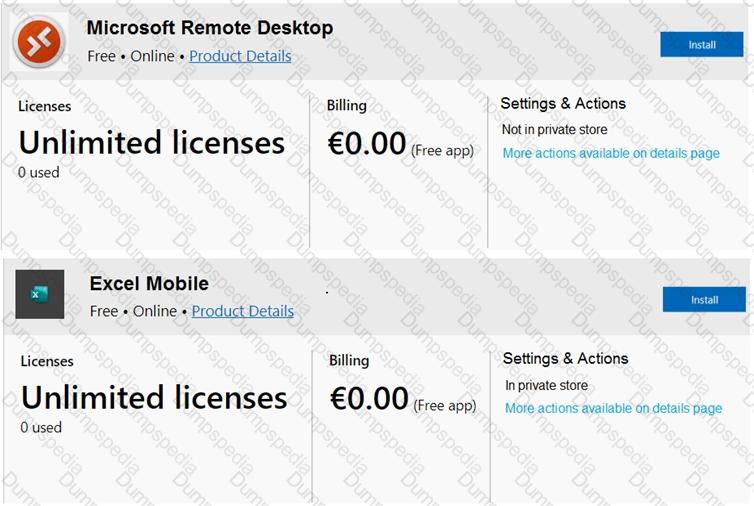This screenshot has height=506, width=754.
Task: Open Excel Mobile Product Details link
Action: pyautogui.click(x=243, y=311)
